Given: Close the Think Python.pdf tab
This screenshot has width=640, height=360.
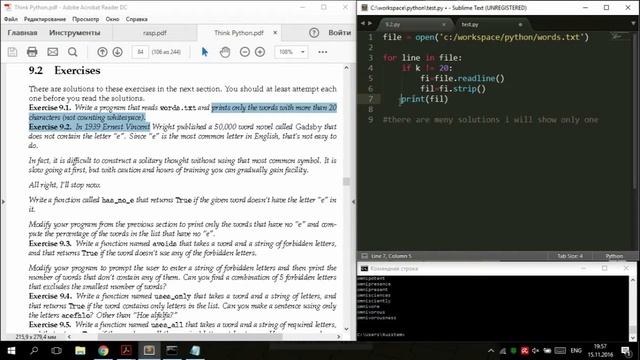Looking at the screenshot, I should pos(275,33).
